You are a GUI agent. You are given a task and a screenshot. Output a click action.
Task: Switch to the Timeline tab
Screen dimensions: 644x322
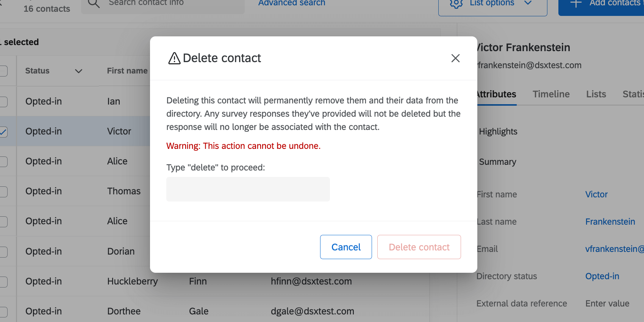(x=551, y=94)
